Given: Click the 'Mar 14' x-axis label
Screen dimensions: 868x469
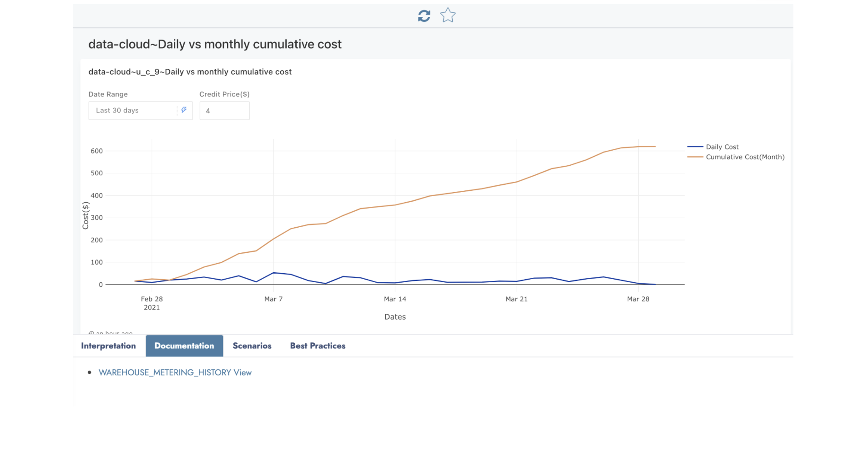Looking at the screenshot, I should click(x=395, y=299).
